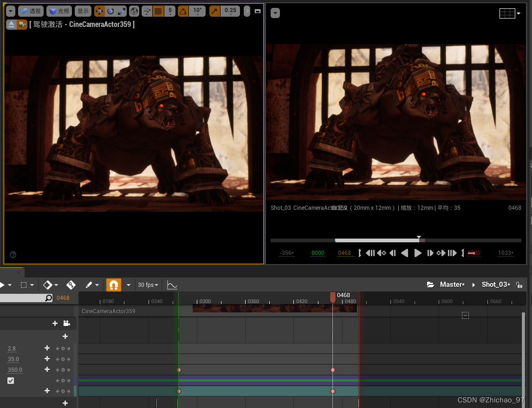The image size is (532, 408).
Task: Toggle Sequencer snapping magnet button
Action: pos(114,285)
